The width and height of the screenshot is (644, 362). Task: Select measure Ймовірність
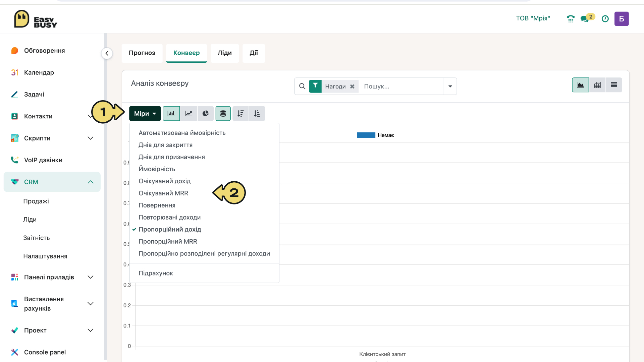tap(204, 169)
